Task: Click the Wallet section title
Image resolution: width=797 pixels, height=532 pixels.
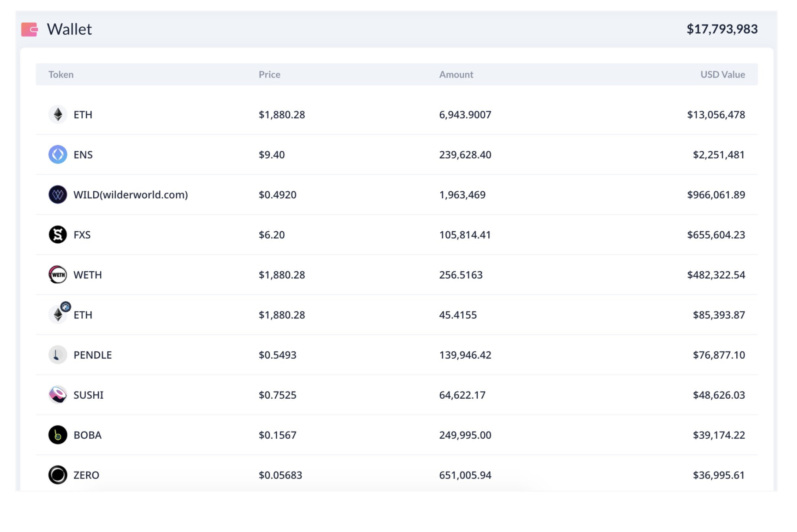Action: coord(69,29)
